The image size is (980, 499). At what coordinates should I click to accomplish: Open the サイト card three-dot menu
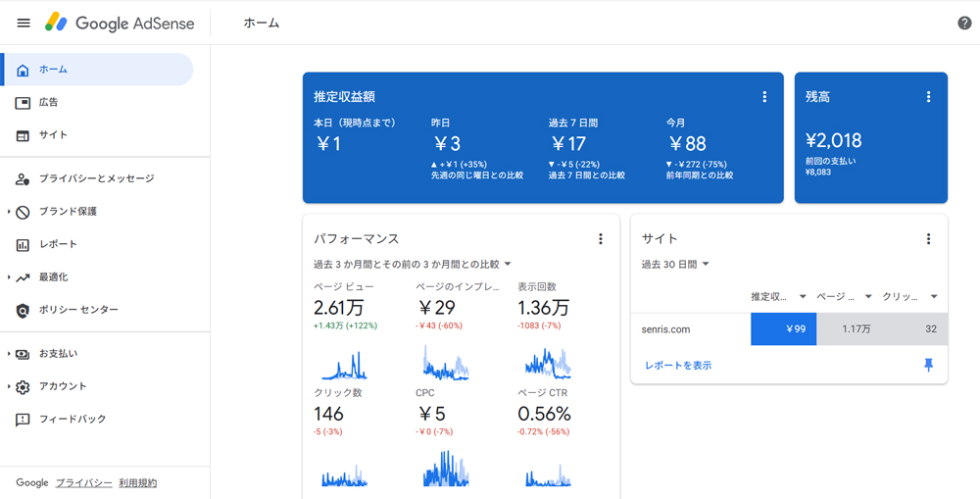click(x=928, y=239)
